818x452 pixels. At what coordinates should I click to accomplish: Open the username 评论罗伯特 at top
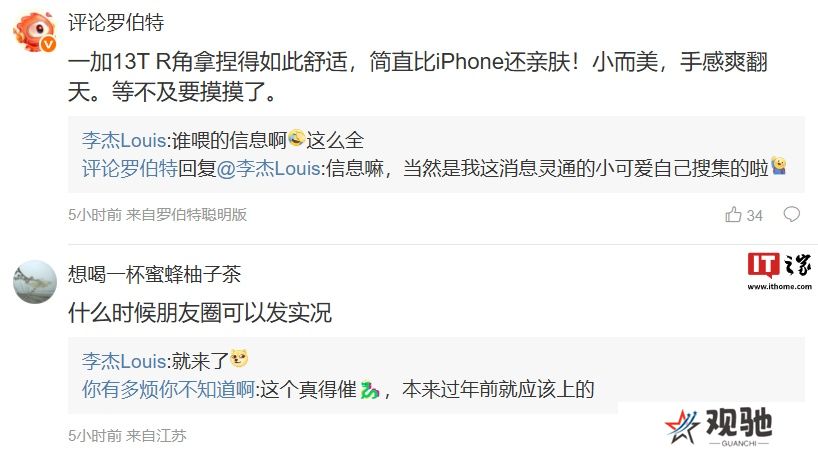tap(116, 22)
